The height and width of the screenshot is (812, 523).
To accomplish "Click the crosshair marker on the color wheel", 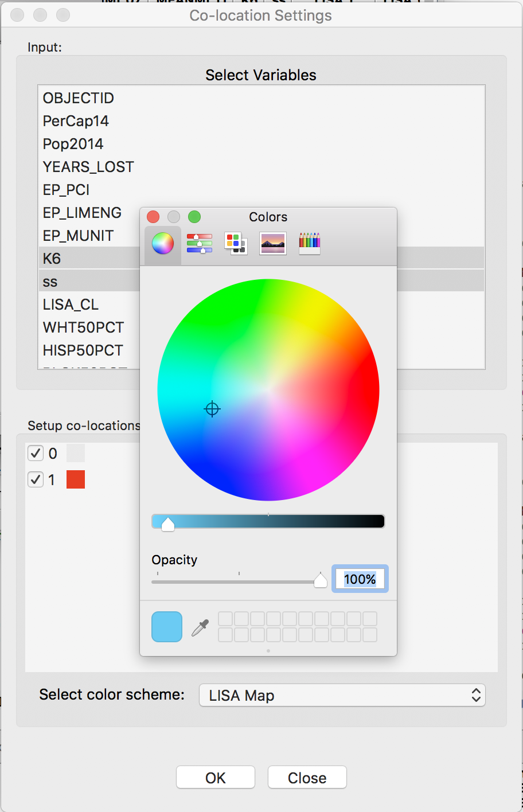I will point(212,409).
